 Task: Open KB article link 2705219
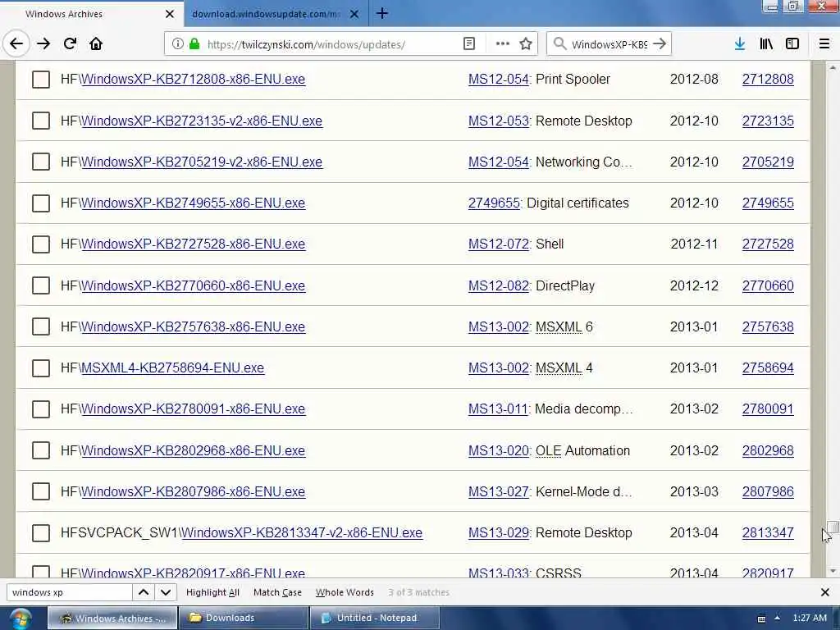coord(768,162)
